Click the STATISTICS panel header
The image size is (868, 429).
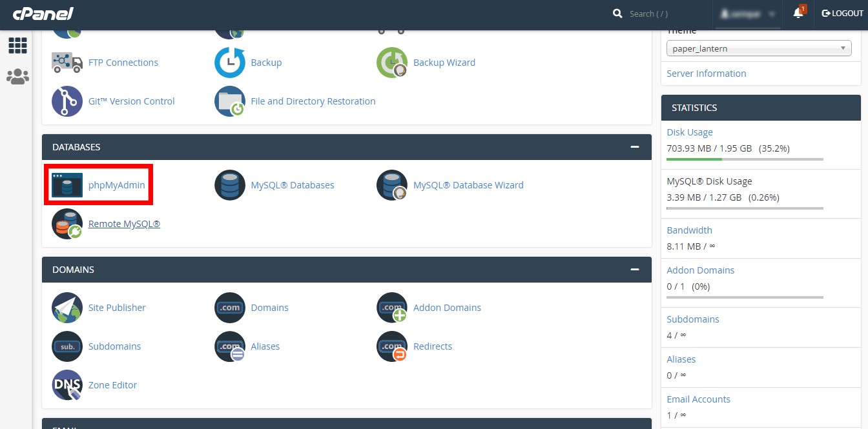(x=761, y=108)
